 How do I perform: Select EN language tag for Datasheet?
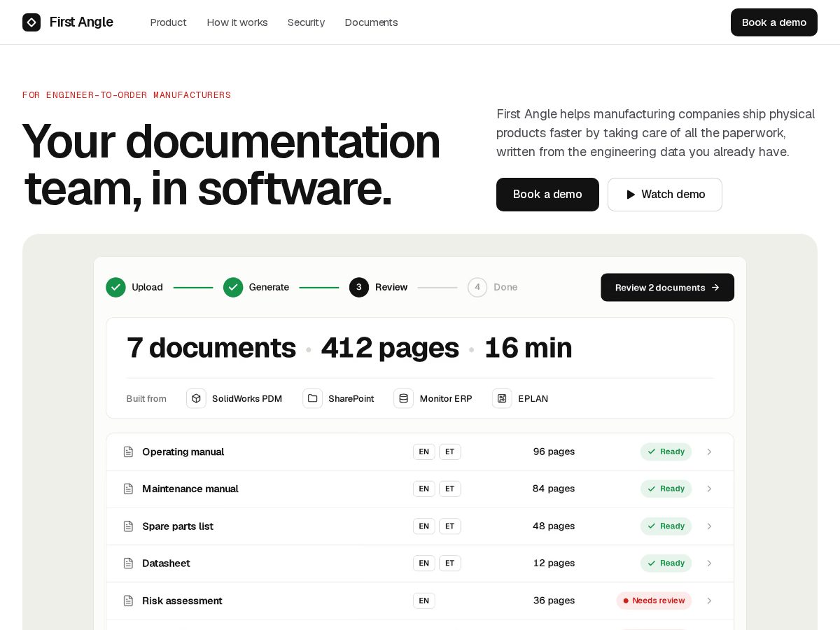424,563
